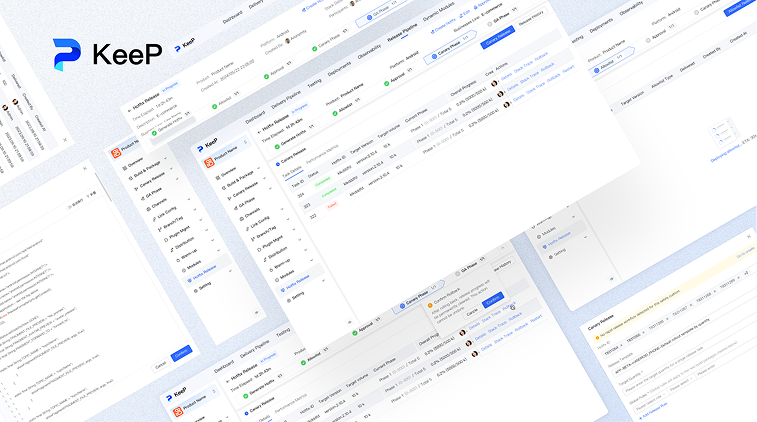Click red Failed status tag in front table
The width and height of the screenshot is (757, 422).
tap(332, 205)
